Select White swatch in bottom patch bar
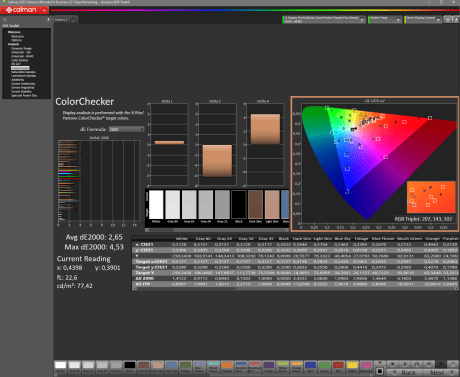The width and height of the screenshot is (460, 377). [x=60, y=367]
